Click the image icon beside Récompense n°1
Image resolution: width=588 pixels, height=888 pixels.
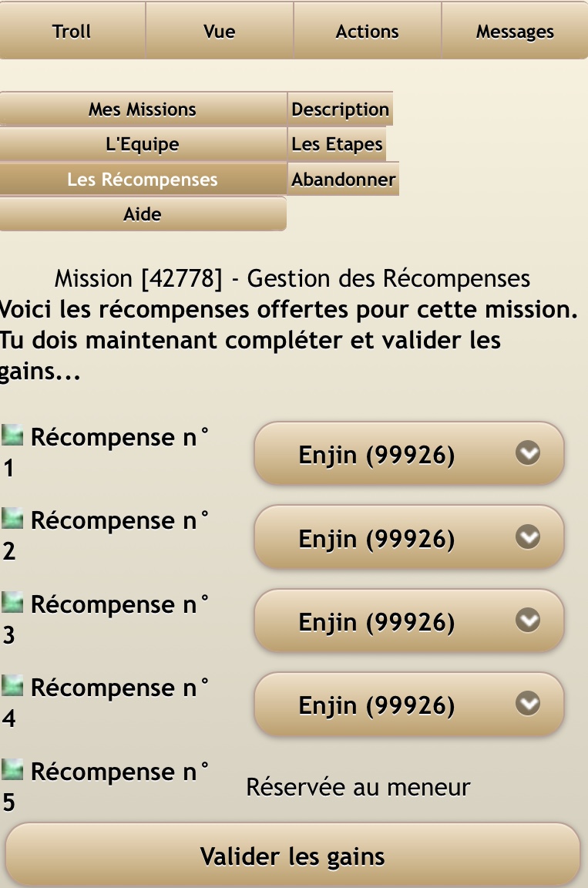click(12, 436)
